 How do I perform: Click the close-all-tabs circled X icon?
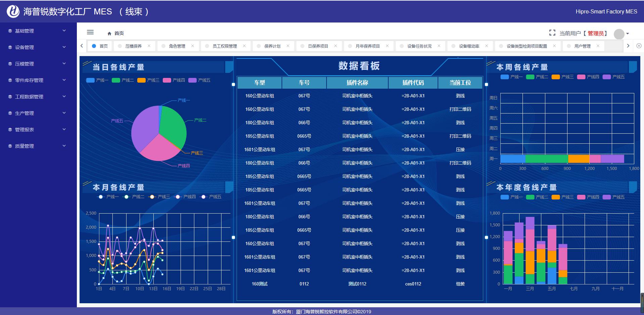[x=639, y=46]
